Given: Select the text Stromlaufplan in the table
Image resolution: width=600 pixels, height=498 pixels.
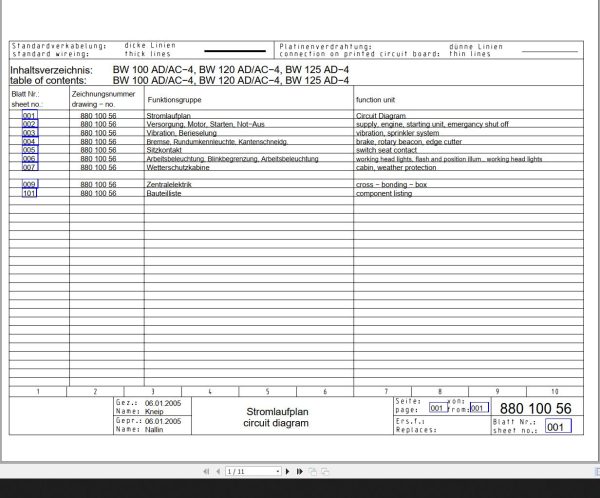Looking at the screenshot, I should click(x=168, y=116).
